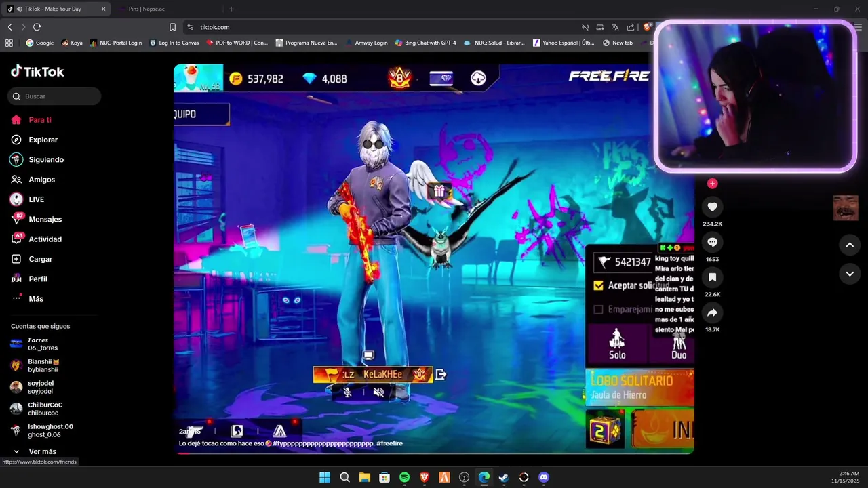
Task: Open the Log In to Canvas bookmark
Action: pyautogui.click(x=174, y=43)
